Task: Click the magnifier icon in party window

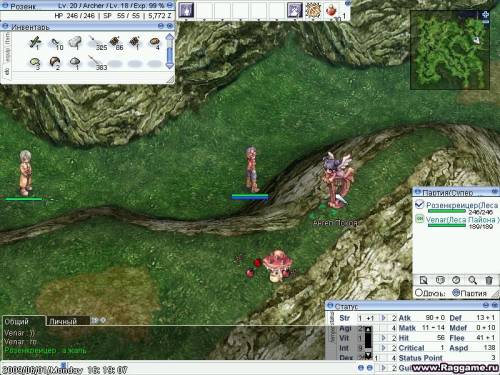Action: click(x=472, y=280)
